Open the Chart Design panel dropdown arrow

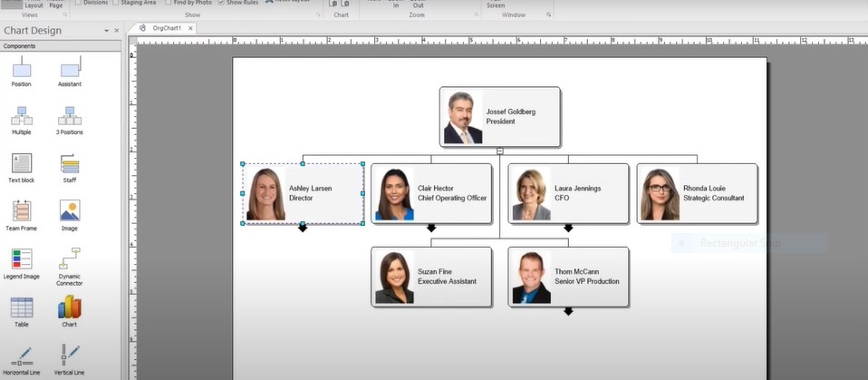(106, 31)
